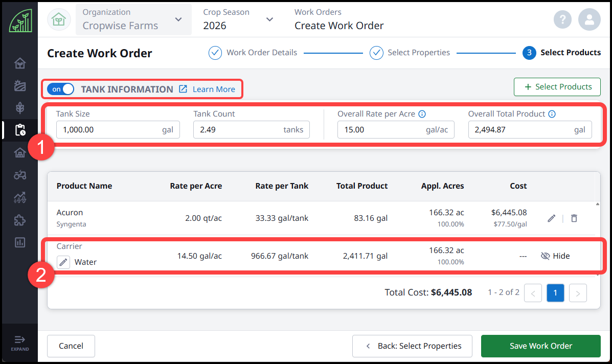The height and width of the screenshot is (364, 612).
Task: Open the Organization Cropwise Farms dropdown
Action: pos(133,19)
